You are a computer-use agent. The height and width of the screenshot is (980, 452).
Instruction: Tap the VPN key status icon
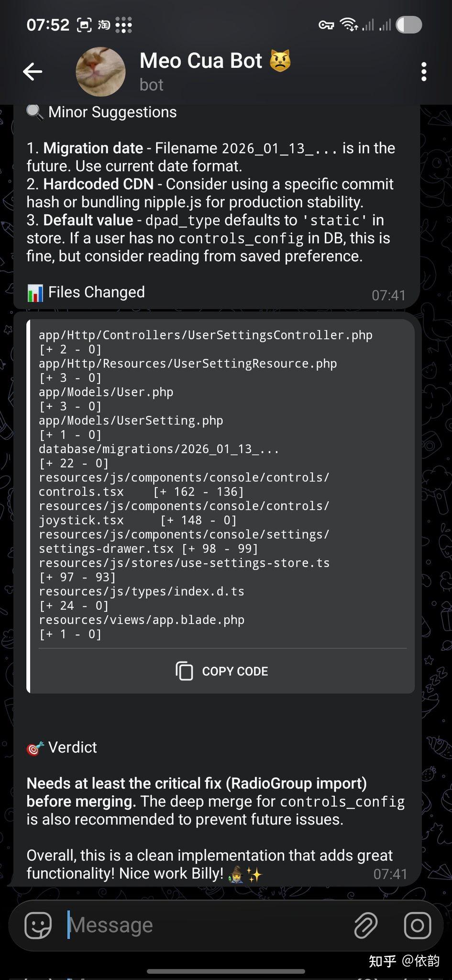point(326,25)
